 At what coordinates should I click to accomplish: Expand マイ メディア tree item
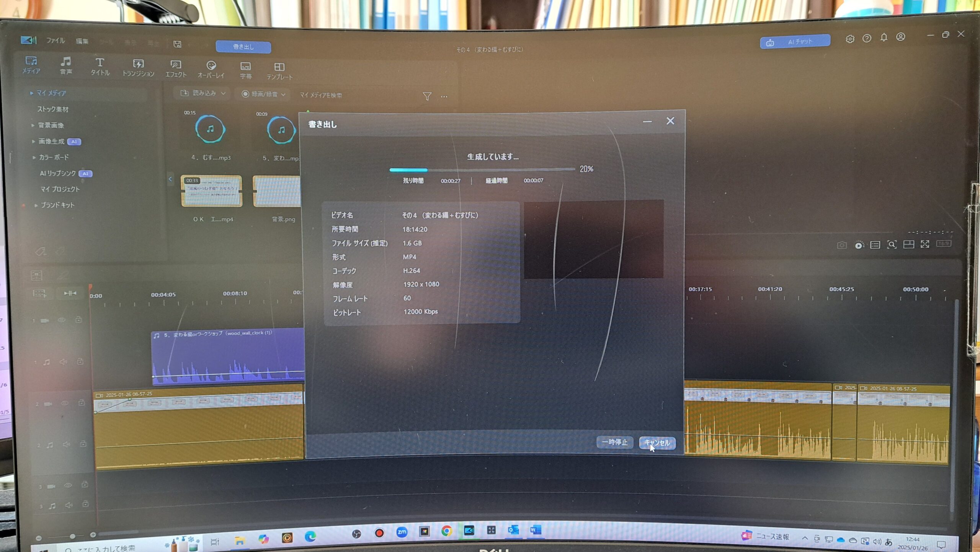click(31, 93)
